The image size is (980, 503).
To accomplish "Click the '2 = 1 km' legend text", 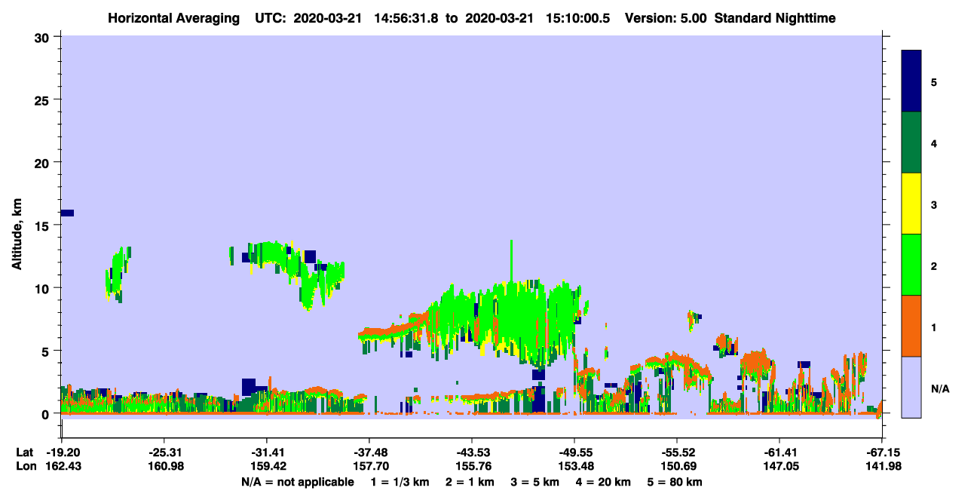I will 470,482.
